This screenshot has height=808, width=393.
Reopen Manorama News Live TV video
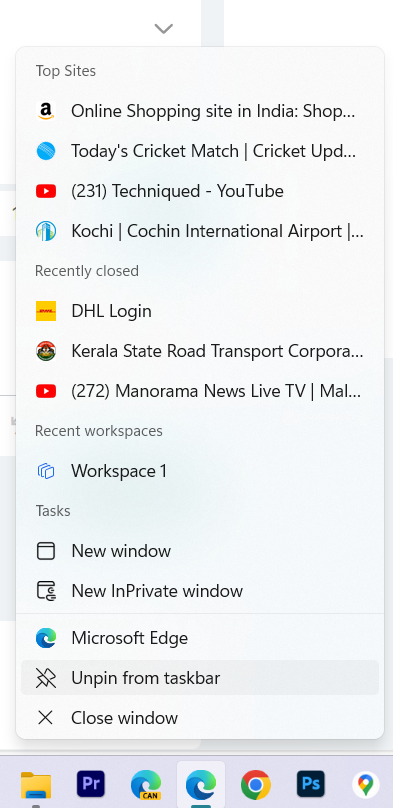[x=200, y=392]
